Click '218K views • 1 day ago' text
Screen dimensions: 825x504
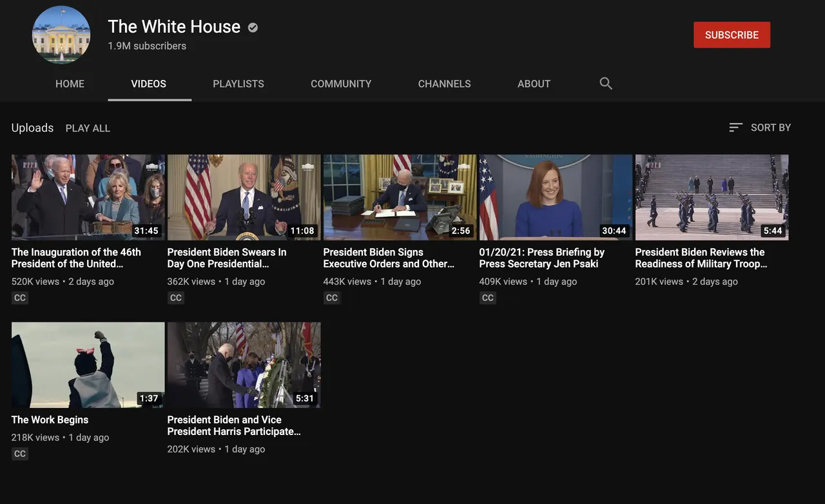pyautogui.click(x=60, y=438)
